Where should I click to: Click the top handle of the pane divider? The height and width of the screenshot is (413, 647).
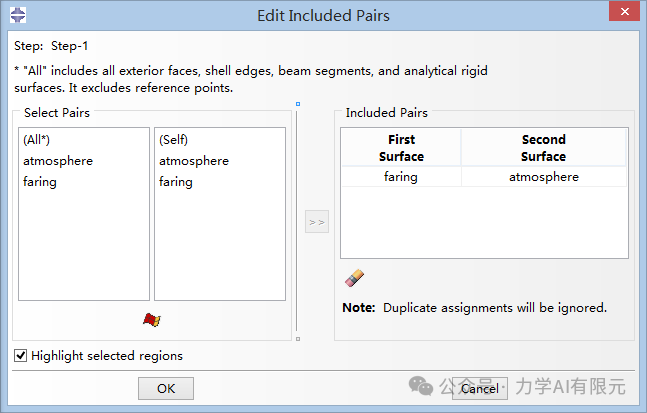point(298,104)
